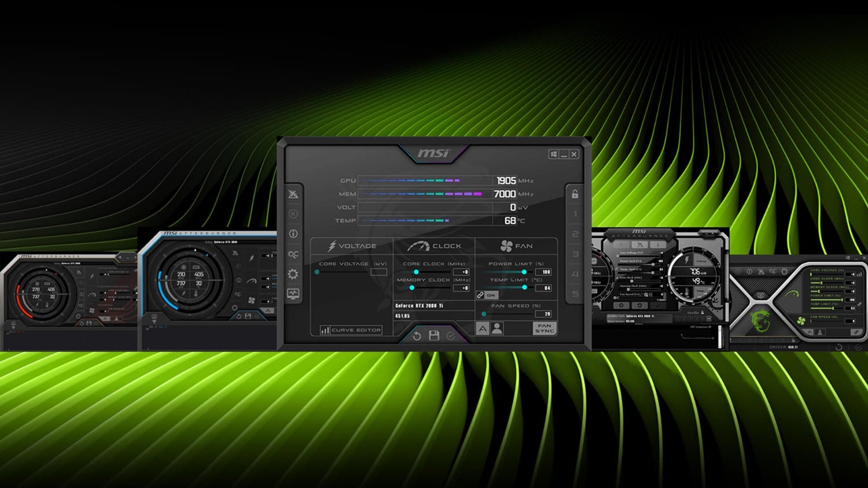Screen dimensions: 868x488
Task: Adjust the Fan Speed slider in the center window
Action: [507, 314]
